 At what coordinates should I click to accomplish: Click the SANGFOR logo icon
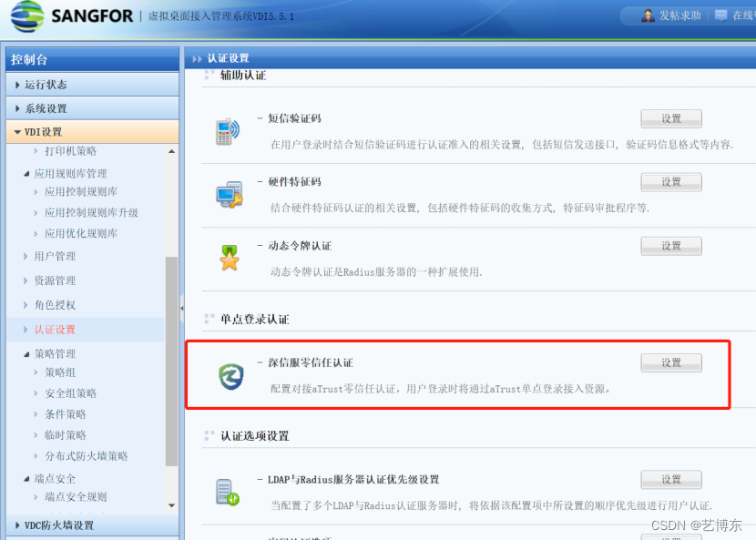27,16
